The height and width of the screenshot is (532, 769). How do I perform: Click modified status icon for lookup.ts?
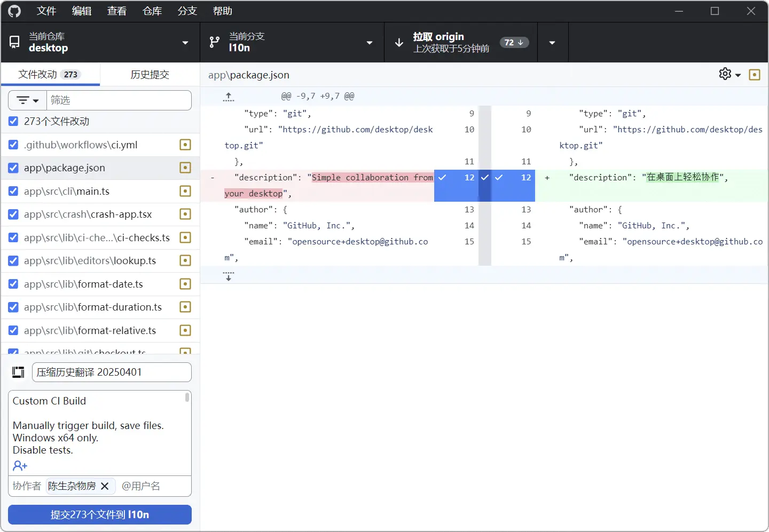pyautogui.click(x=185, y=260)
